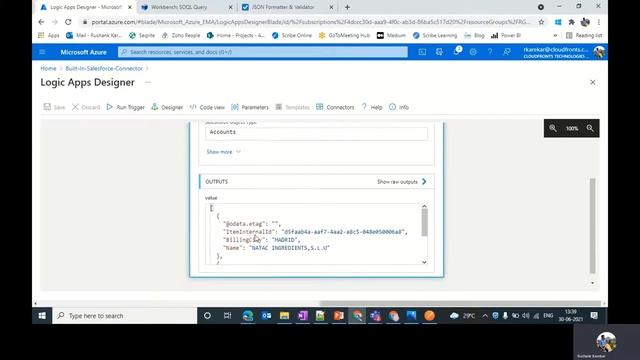The image size is (640, 360).
Task: Click the browser address bar URL
Action: coord(310,22)
